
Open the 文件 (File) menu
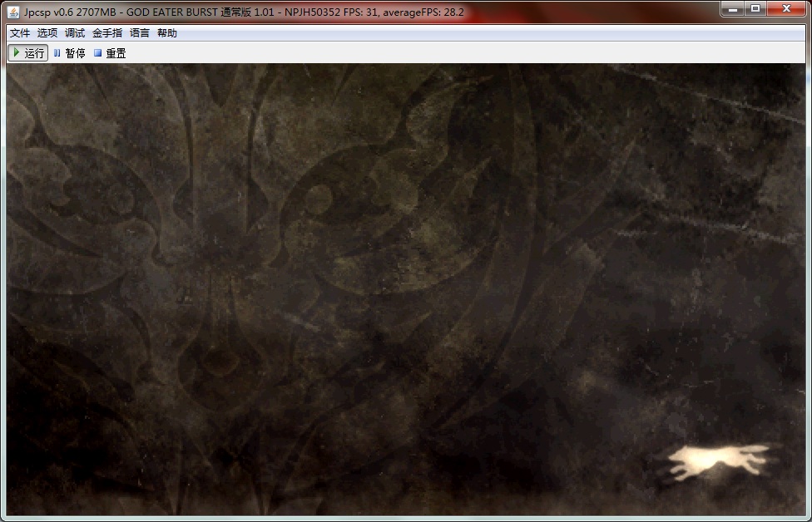pos(20,33)
